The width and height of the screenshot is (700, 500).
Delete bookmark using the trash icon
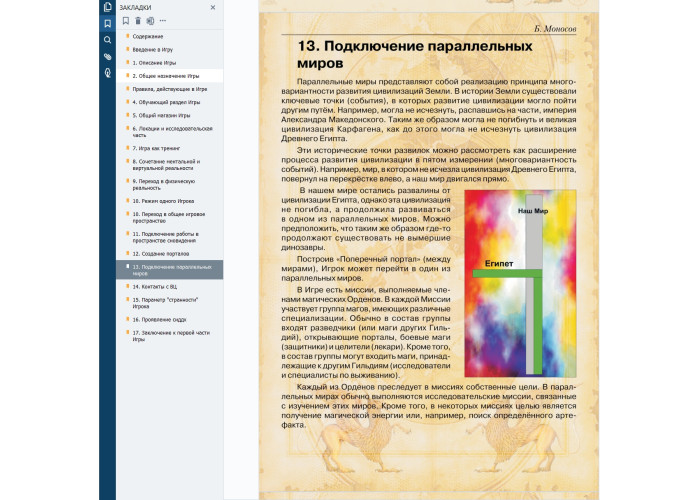tap(138, 20)
